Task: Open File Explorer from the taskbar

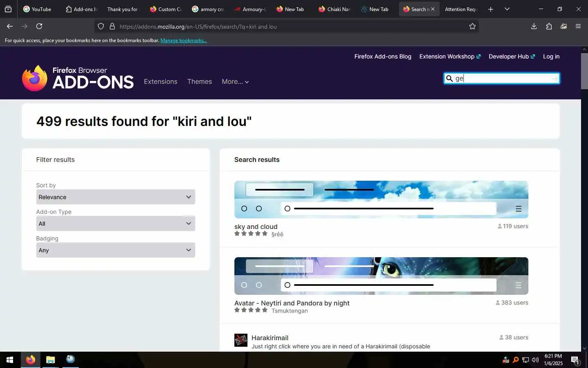Action: click(51, 360)
